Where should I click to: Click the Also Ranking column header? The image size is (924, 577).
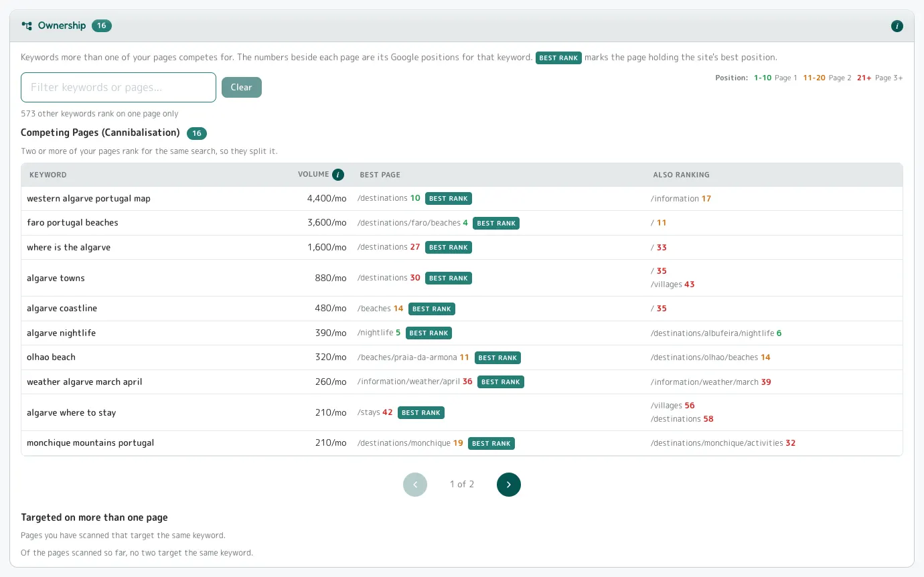coord(681,175)
